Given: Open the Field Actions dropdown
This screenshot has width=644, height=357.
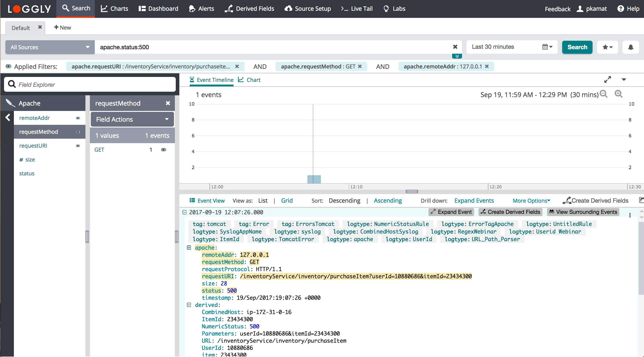Looking at the screenshot, I should point(132,119).
